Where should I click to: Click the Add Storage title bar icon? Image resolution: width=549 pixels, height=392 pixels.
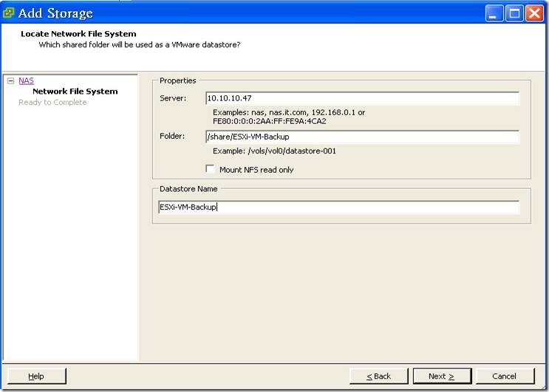pos(8,13)
